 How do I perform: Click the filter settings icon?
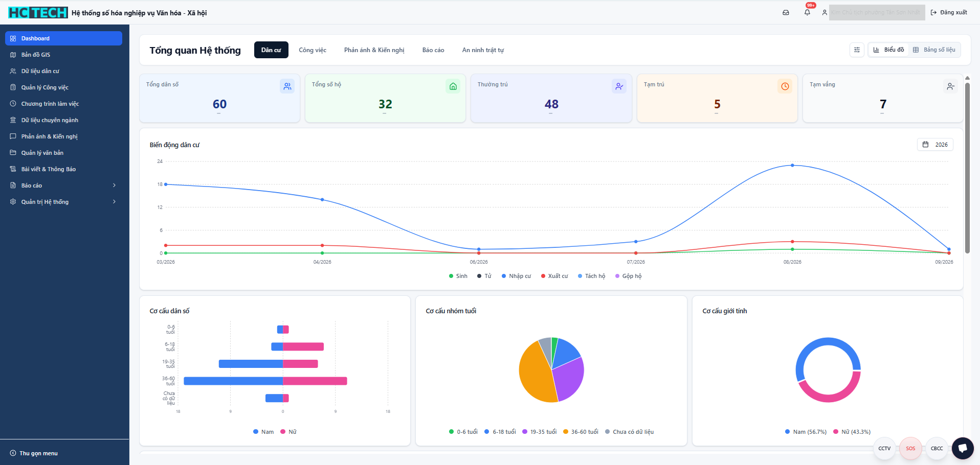click(857, 50)
